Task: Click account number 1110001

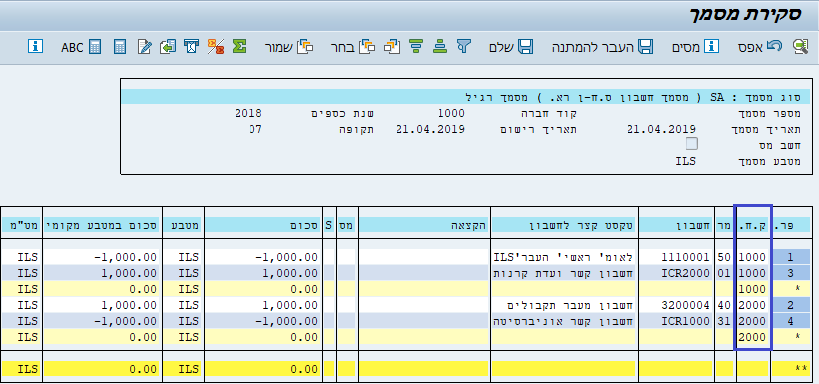Action: (x=685, y=257)
